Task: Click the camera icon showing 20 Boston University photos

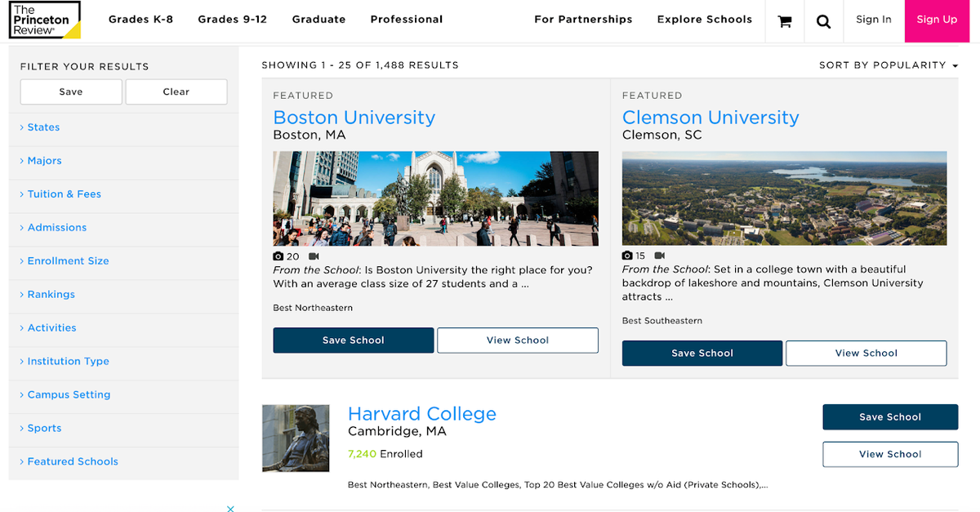Action: pos(278,256)
